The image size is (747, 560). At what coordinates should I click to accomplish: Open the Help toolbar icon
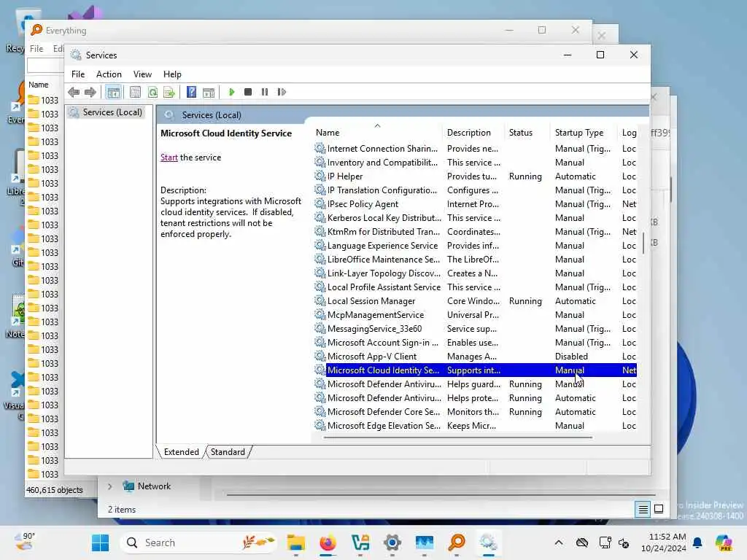click(192, 92)
